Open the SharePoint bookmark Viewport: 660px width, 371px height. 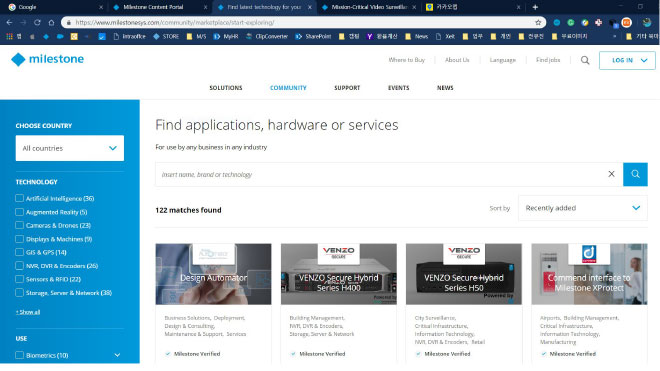coord(313,37)
